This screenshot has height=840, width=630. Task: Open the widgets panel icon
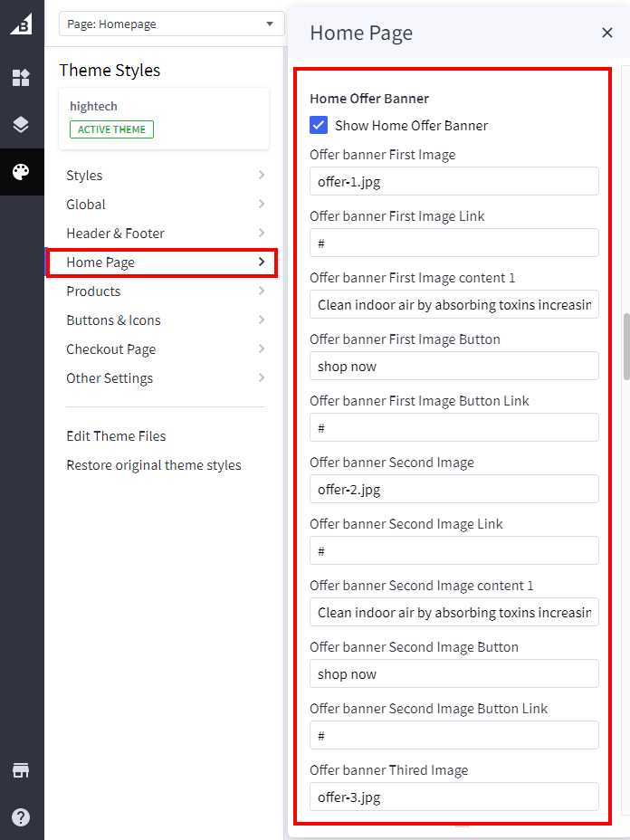[x=21, y=78]
